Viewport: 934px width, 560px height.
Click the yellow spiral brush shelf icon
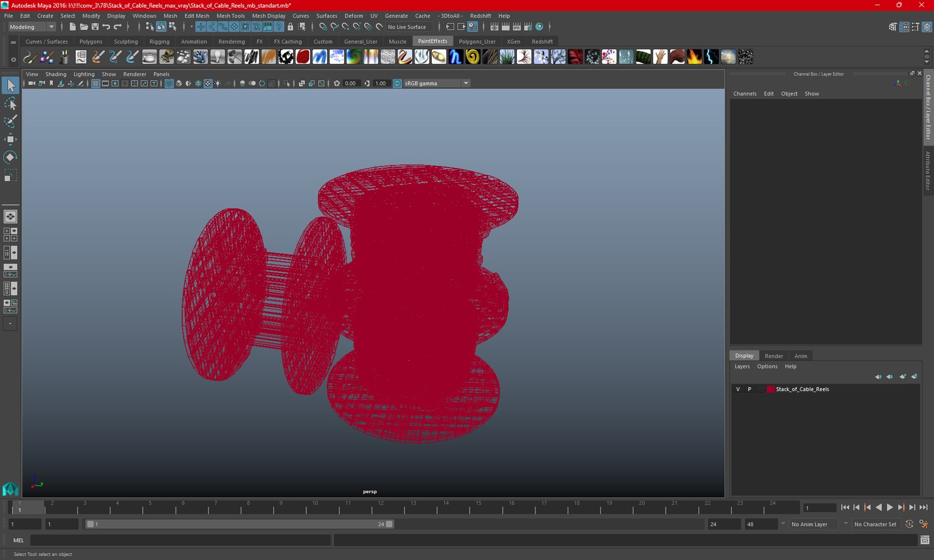[x=473, y=57]
